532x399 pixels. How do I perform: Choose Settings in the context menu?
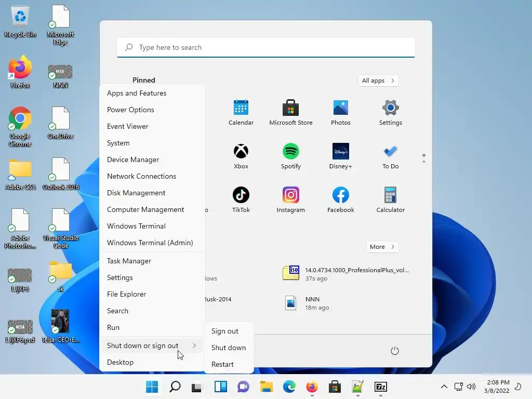(152, 277)
